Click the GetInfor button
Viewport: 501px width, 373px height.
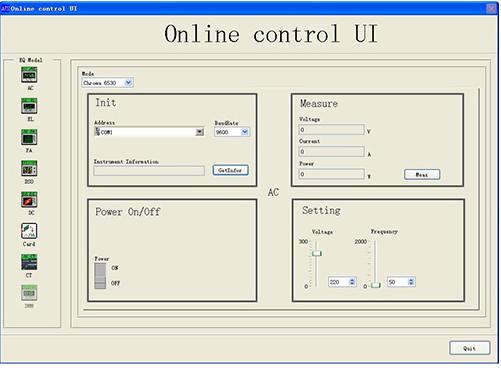(x=230, y=170)
